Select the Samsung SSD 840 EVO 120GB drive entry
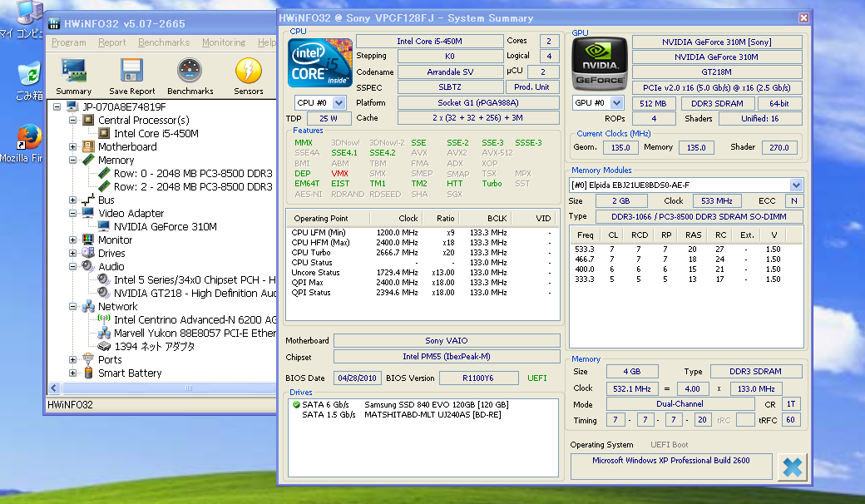The width and height of the screenshot is (865, 504). point(437,405)
